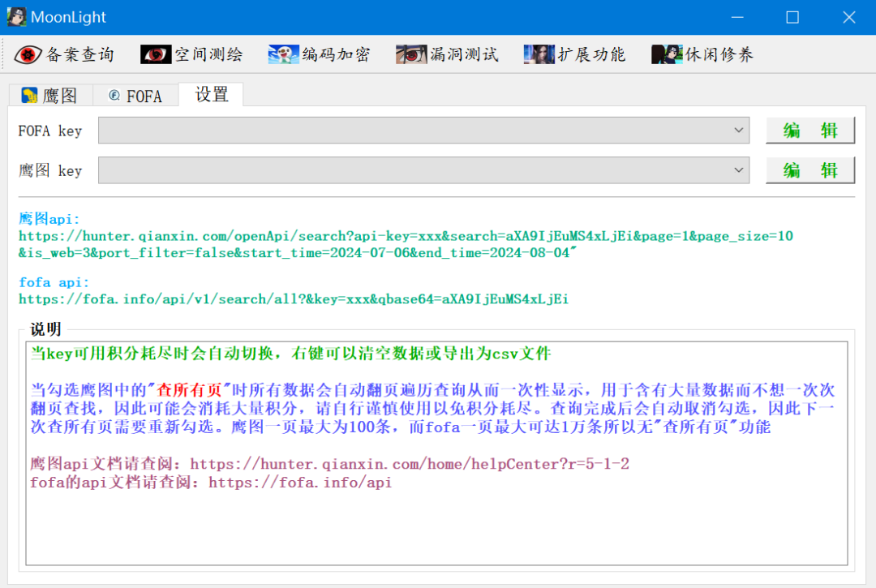Select the 设置 tab
The width and height of the screenshot is (876, 588).
click(211, 94)
